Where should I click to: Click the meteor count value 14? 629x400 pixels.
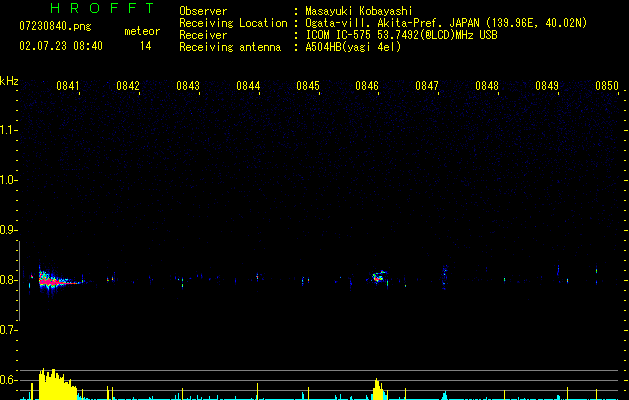point(146,46)
